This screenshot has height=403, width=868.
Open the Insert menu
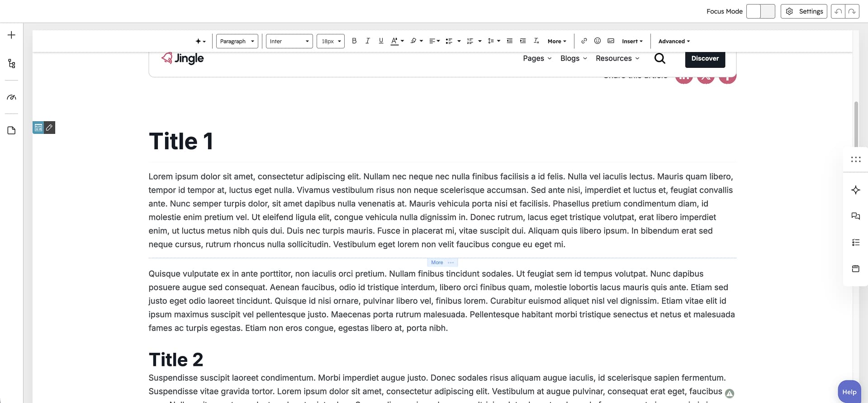(632, 41)
